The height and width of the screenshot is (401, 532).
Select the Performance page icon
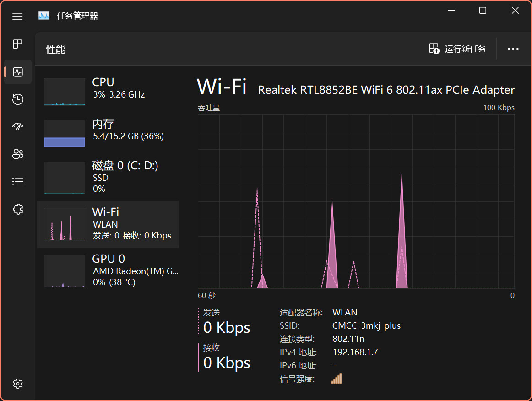pos(18,71)
